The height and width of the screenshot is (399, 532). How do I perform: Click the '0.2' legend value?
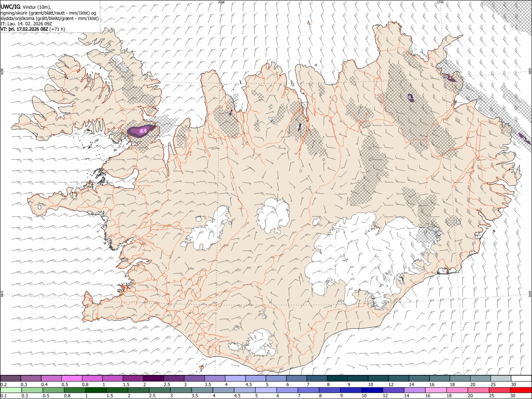point(4,384)
